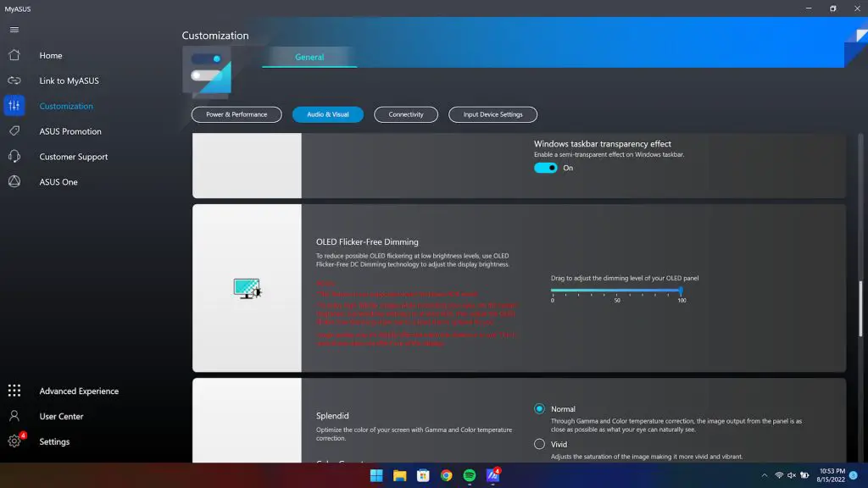
Task: Click the vertical page scrollbar thumb
Action: pos(860,308)
